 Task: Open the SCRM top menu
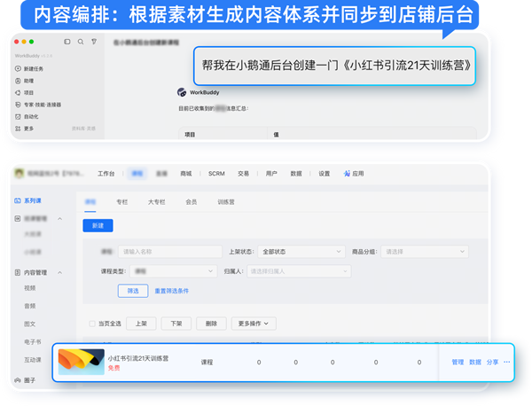pos(216,174)
